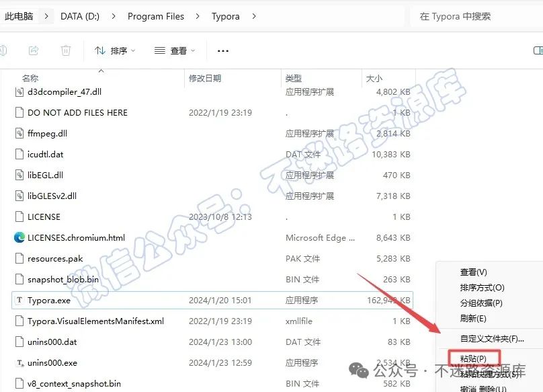Click the Typora.VisualElementsManifest.xml file icon
The image size is (543, 392).
(x=19, y=321)
